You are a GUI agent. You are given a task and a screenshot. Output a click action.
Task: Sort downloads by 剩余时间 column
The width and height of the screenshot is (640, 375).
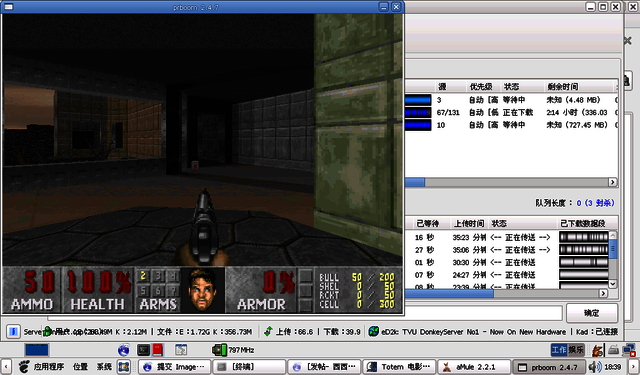tap(579, 87)
